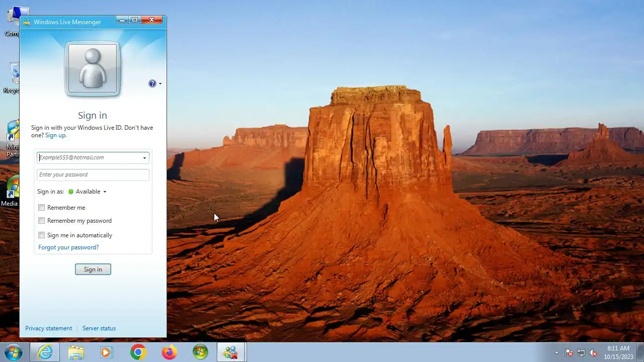
Task: Click the Messenger help question mark icon
Action: click(152, 83)
